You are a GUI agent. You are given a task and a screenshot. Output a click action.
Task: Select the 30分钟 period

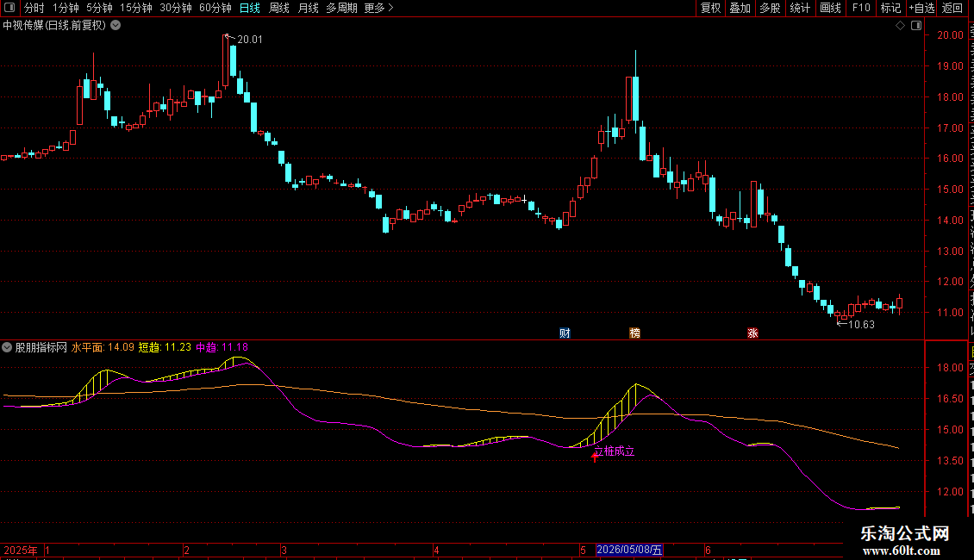pos(175,8)
